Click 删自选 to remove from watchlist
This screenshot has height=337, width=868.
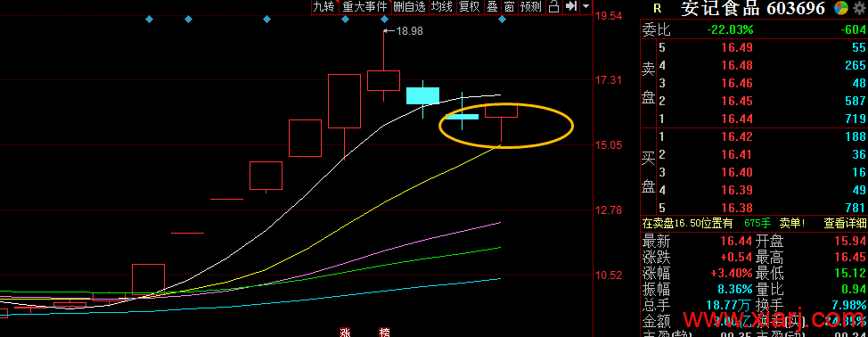(x=410, y=6)
